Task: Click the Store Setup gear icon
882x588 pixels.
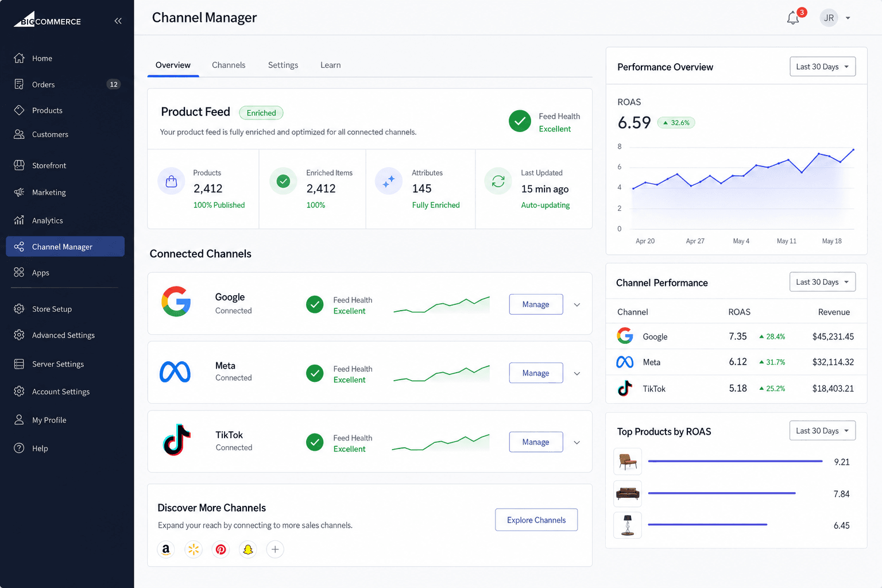Action: [x=19, y=309]
